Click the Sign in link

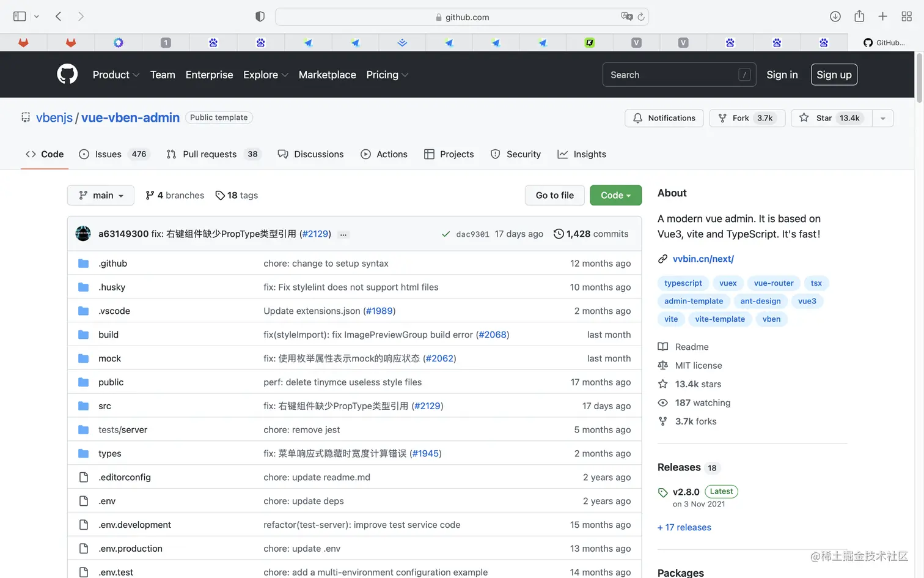pyautogui.click(x=782, y=75)
